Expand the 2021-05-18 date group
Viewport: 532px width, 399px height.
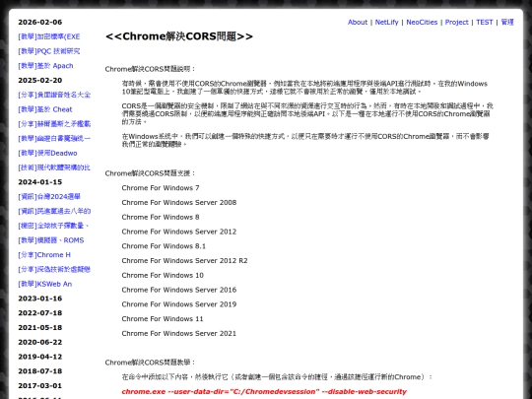click(x=40, y=328)
